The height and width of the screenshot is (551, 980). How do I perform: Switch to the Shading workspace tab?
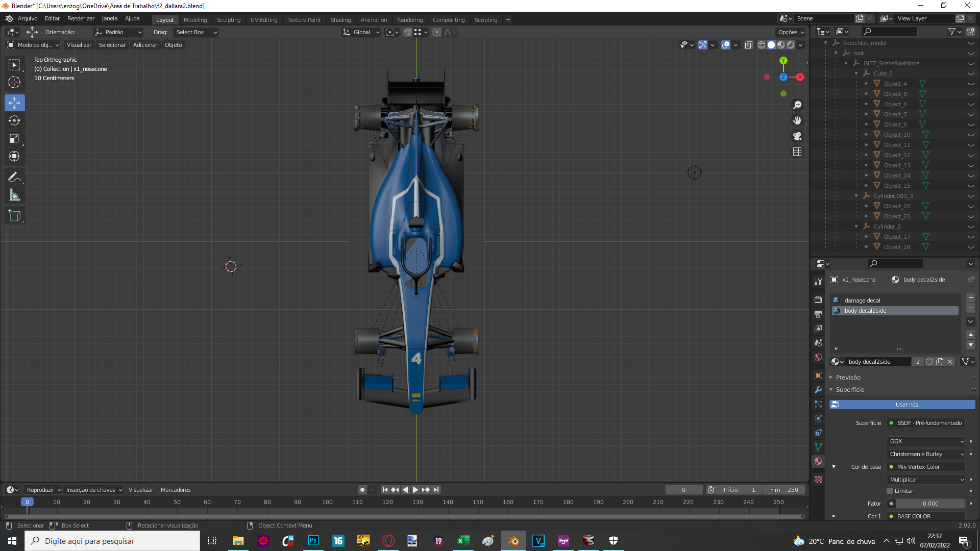[x=340, y=20]
